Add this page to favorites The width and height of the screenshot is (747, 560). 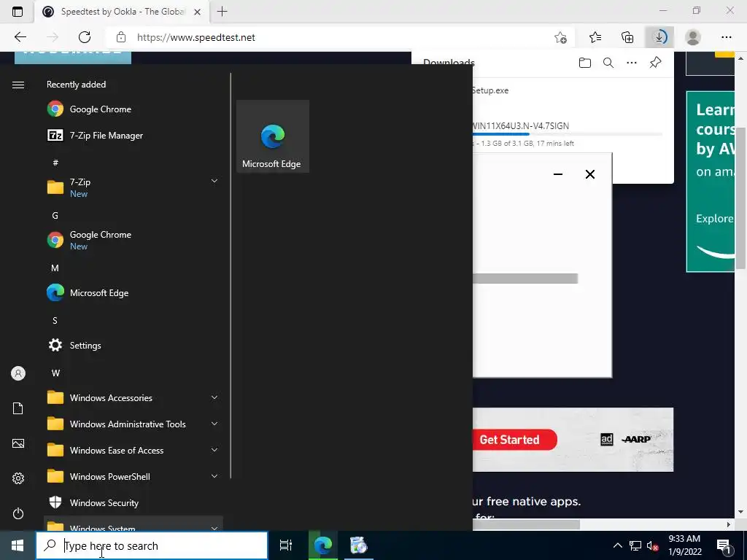pos(561,37)
